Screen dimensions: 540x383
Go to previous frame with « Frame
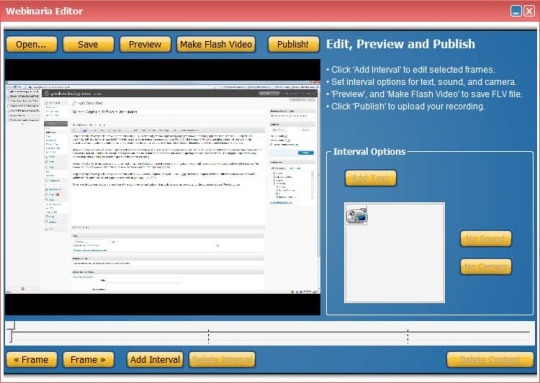32,360
